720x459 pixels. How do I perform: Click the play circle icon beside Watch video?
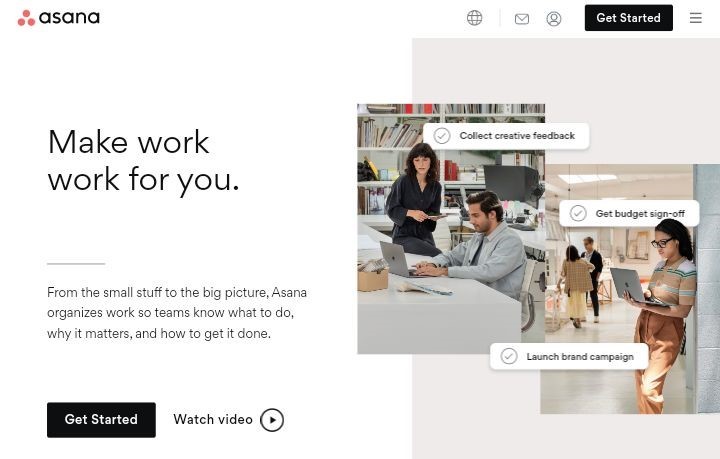pos(272,420)
